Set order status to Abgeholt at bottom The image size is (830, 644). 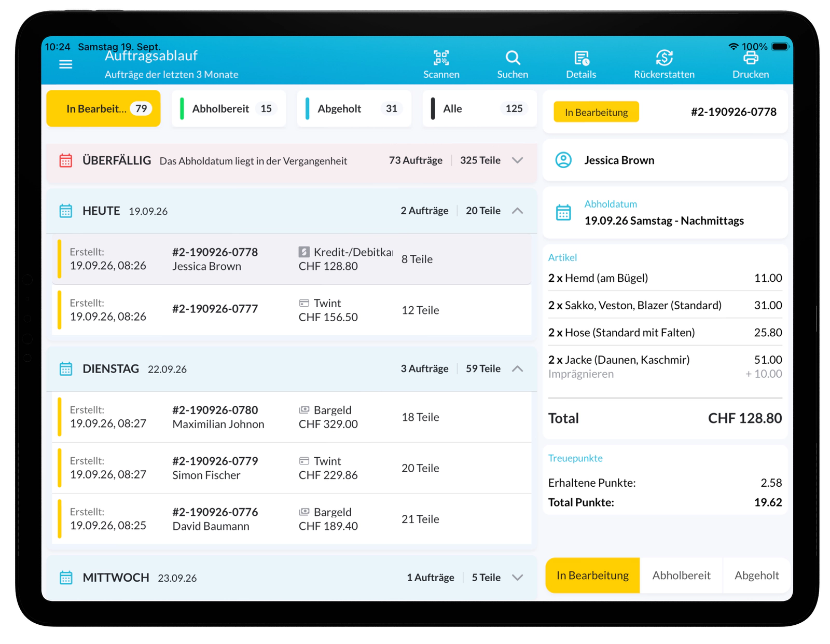[756, 576]
